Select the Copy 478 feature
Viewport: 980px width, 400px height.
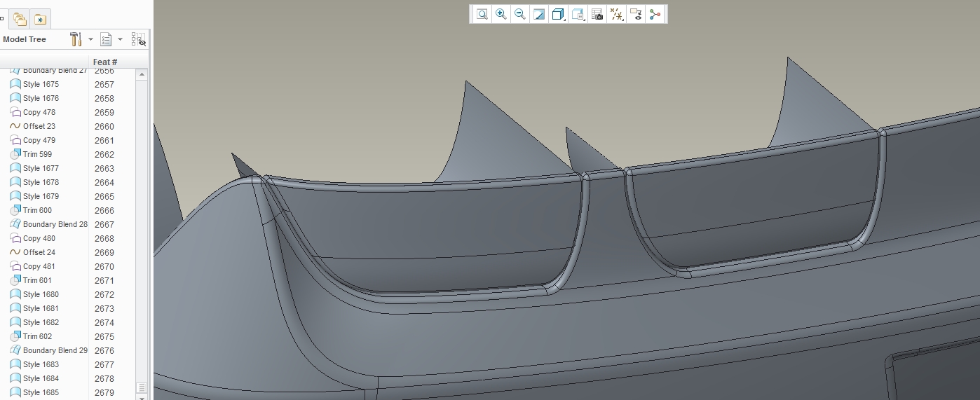39,112
